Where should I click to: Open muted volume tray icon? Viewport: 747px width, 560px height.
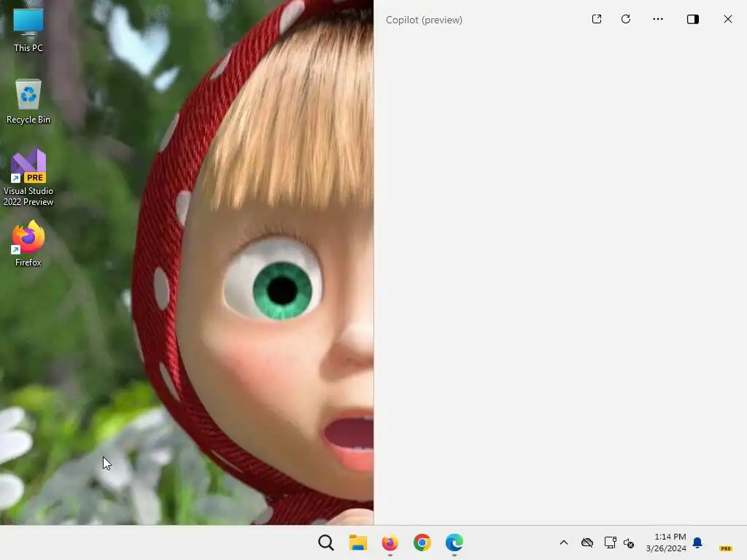[629, 542]
